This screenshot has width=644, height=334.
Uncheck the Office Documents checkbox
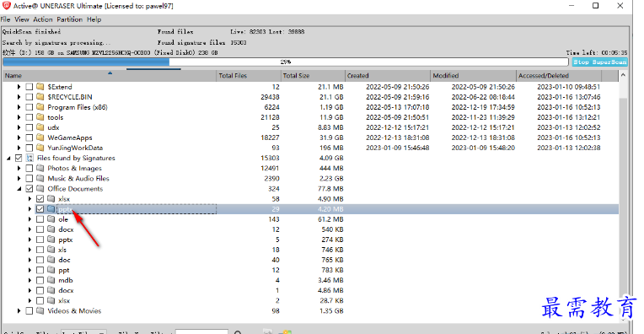30,189
